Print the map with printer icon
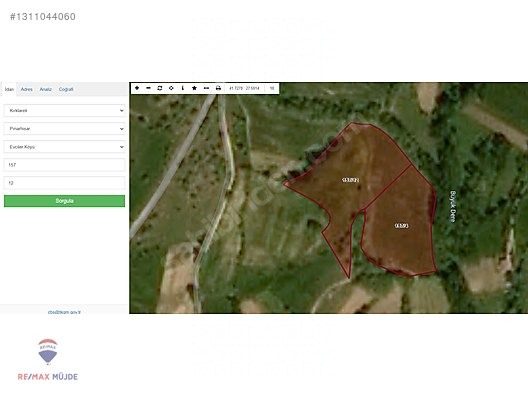 click(218, 88)
